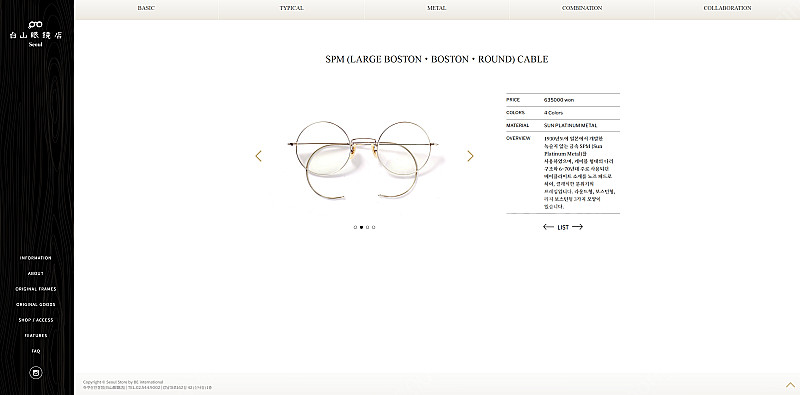
Task: Advance to next product image arrow
Action: 470,156
